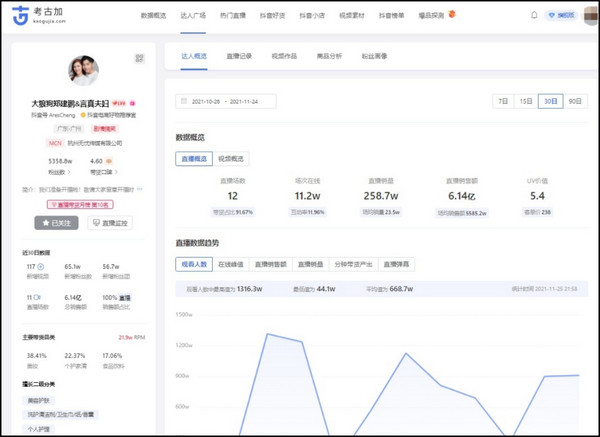Screen dimensions: 600x437
Task: Click the streamer profile avatar photo
Action: [x=84, y=71]
